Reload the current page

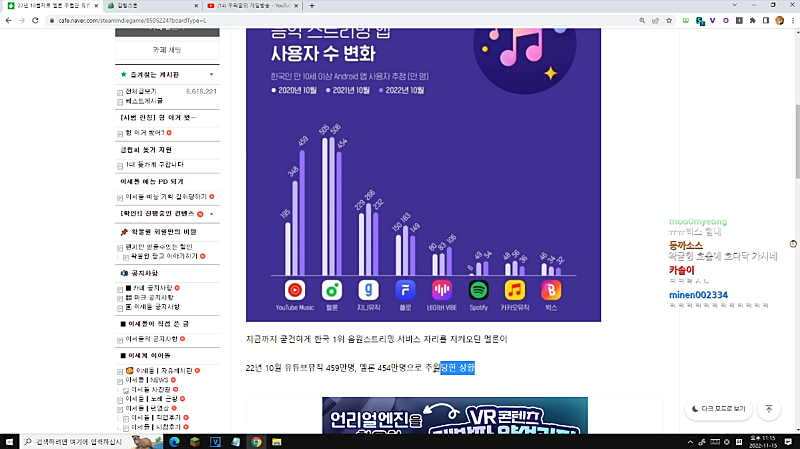[x=35, y=20]
